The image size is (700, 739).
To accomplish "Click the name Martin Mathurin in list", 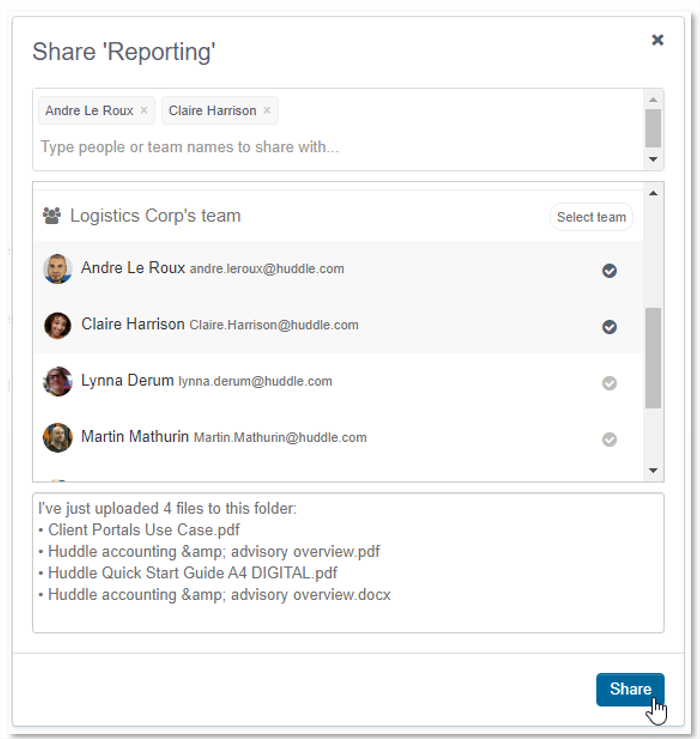I will (135, 436).
